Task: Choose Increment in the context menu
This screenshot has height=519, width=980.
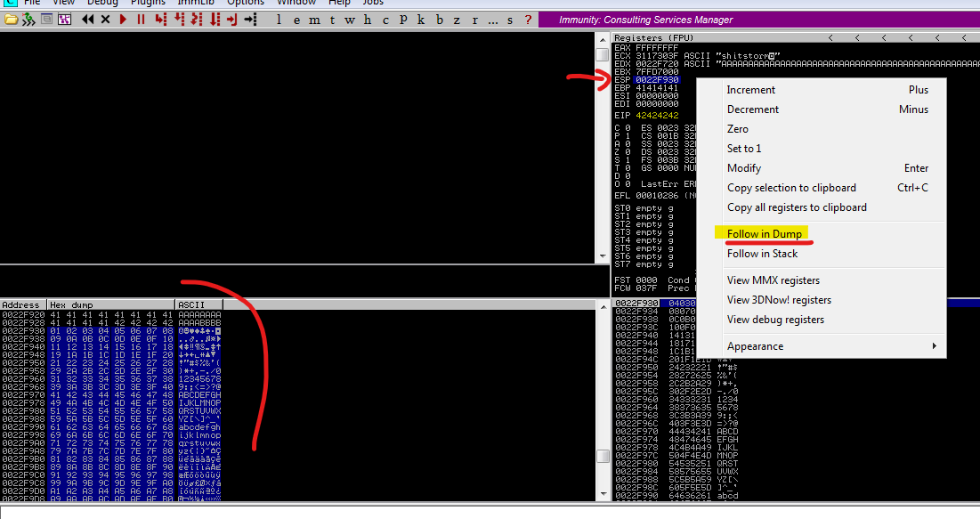Action: coord(822,90)
